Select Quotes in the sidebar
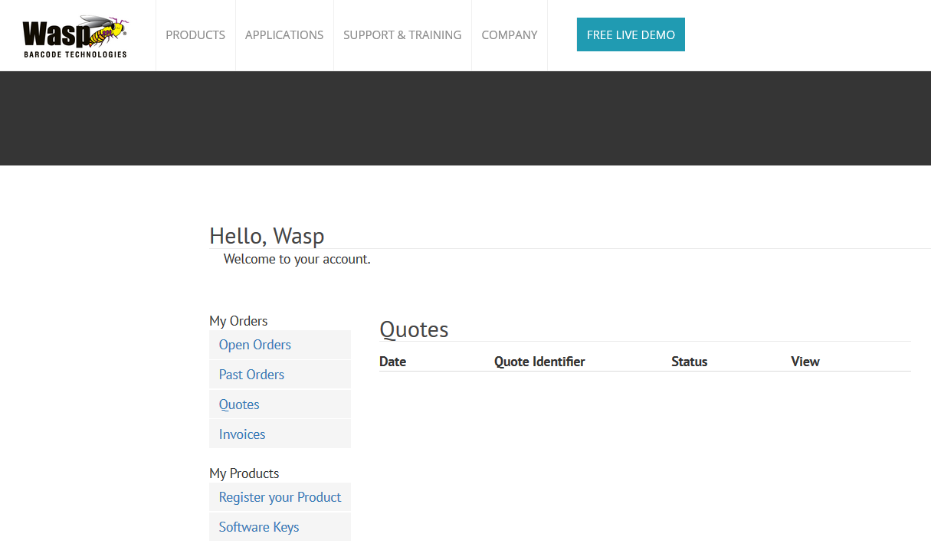 [x=280, y=404]
